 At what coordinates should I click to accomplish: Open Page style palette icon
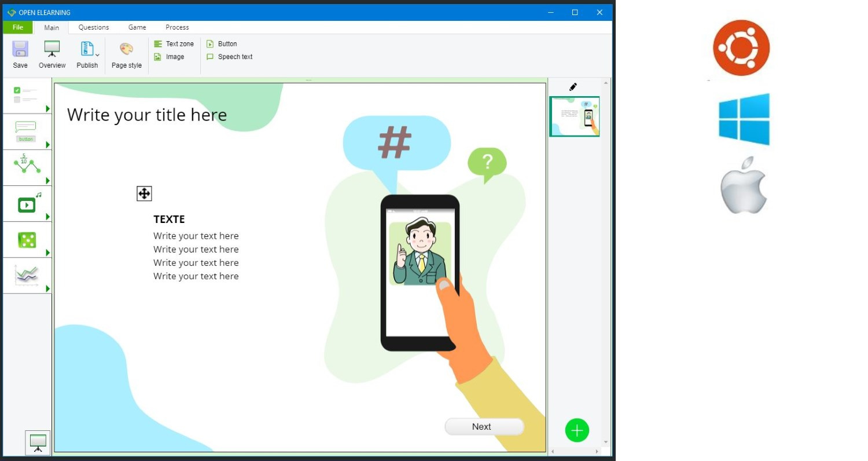click(x=126, y=49)
